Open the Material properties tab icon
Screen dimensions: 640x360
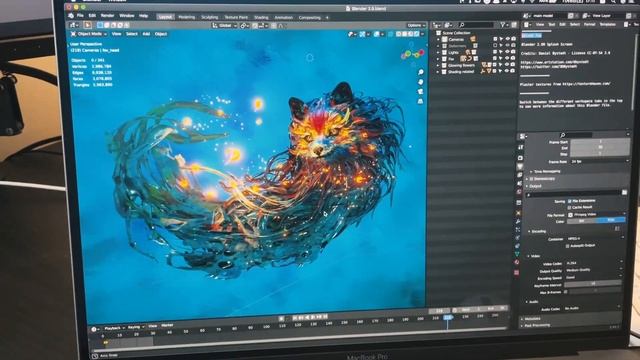(x=517, y=262)
